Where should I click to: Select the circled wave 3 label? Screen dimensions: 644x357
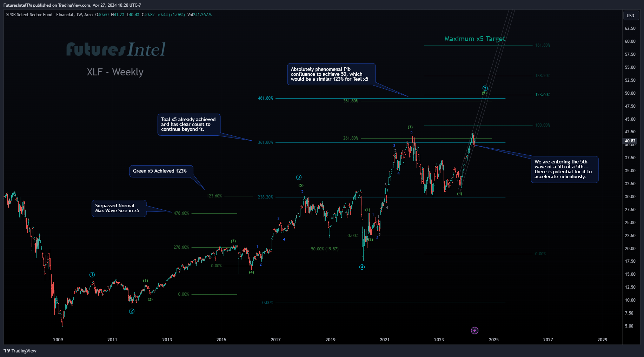pos(299,177)
